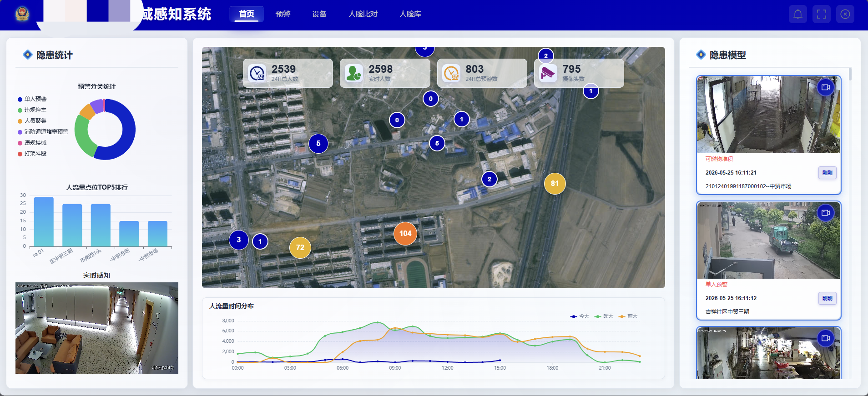Toggle the 违规持械 legend item
868x396 pixels.
tap(32, 143)
